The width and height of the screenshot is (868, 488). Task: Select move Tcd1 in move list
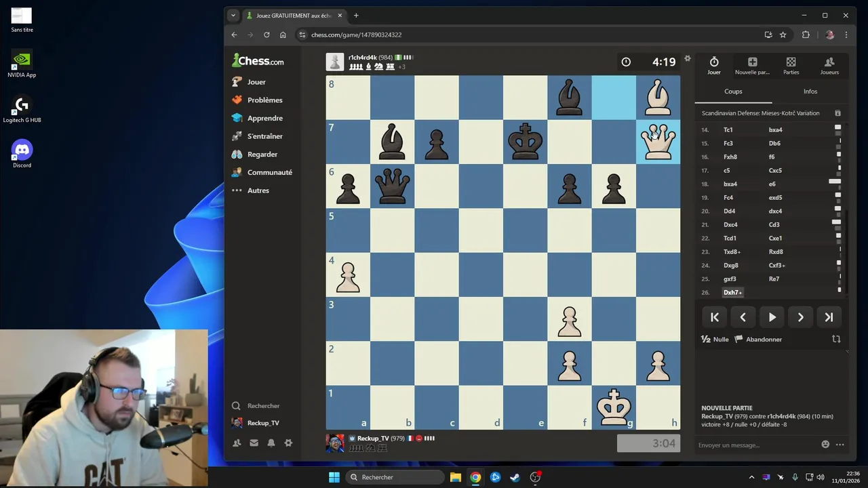(730, 239)
